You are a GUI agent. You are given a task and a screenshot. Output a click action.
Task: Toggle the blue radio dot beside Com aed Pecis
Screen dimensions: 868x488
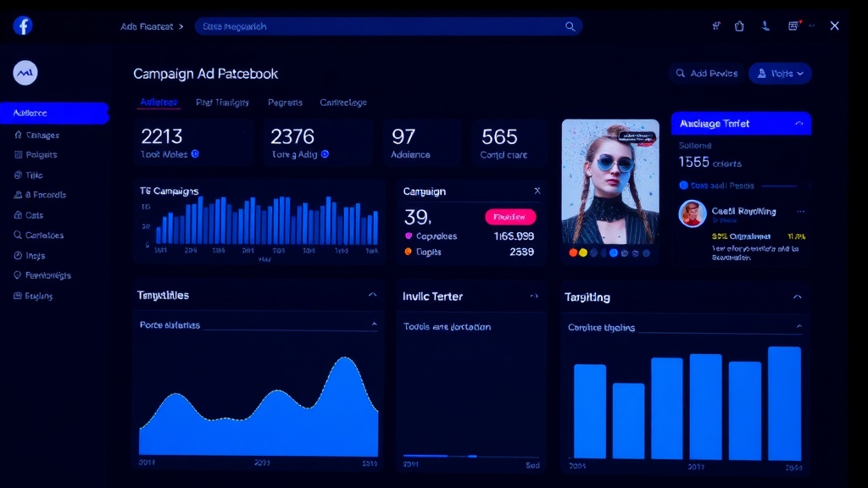pyautogui.click(x=684, y=186)
